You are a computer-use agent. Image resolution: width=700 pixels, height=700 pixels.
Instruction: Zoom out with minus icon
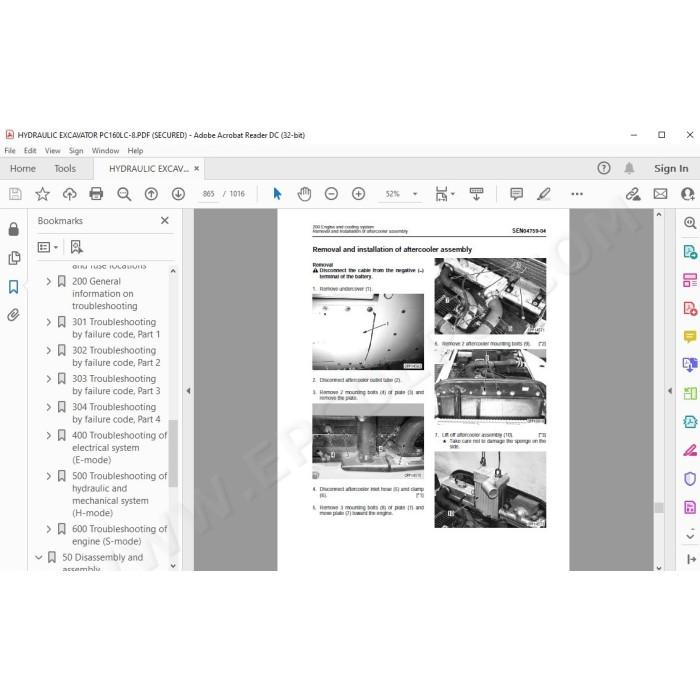(x=331, y=194)
